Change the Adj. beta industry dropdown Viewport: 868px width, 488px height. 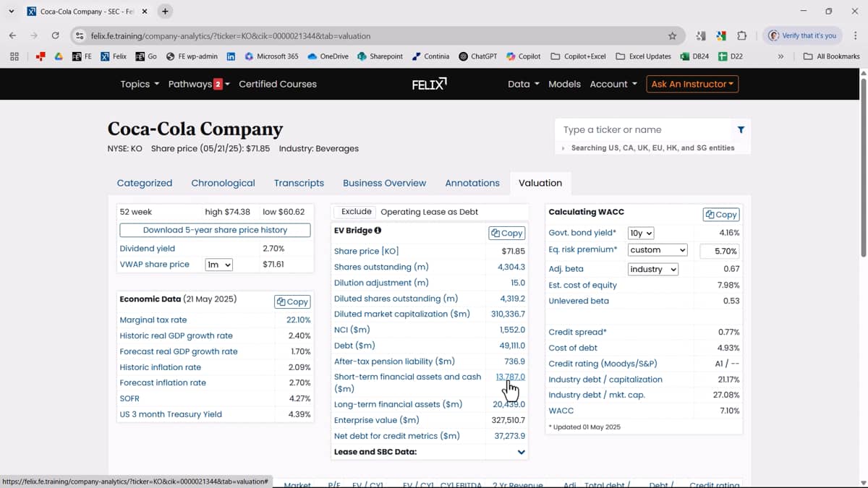point(653,269)
